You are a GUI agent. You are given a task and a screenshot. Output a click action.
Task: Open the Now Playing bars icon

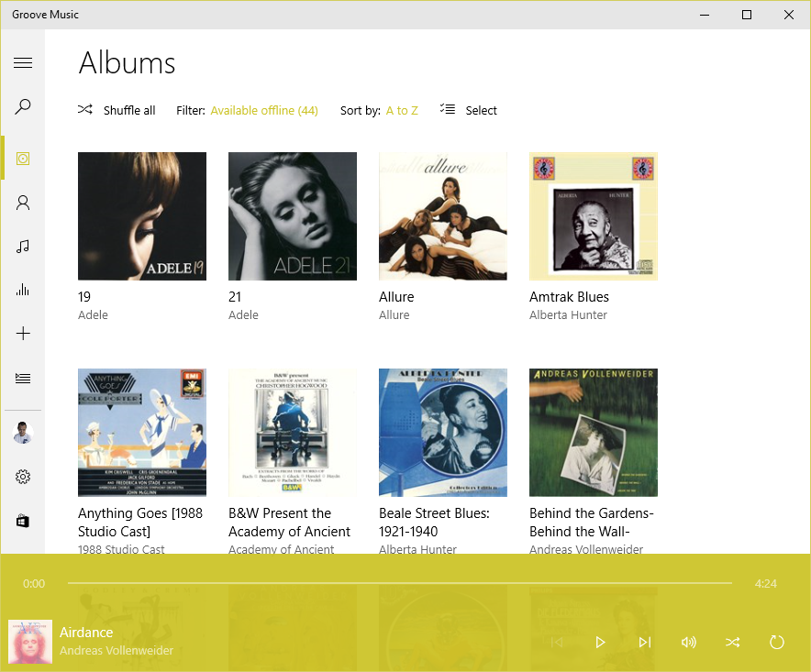pyautogui.click(x=23, y=290)
